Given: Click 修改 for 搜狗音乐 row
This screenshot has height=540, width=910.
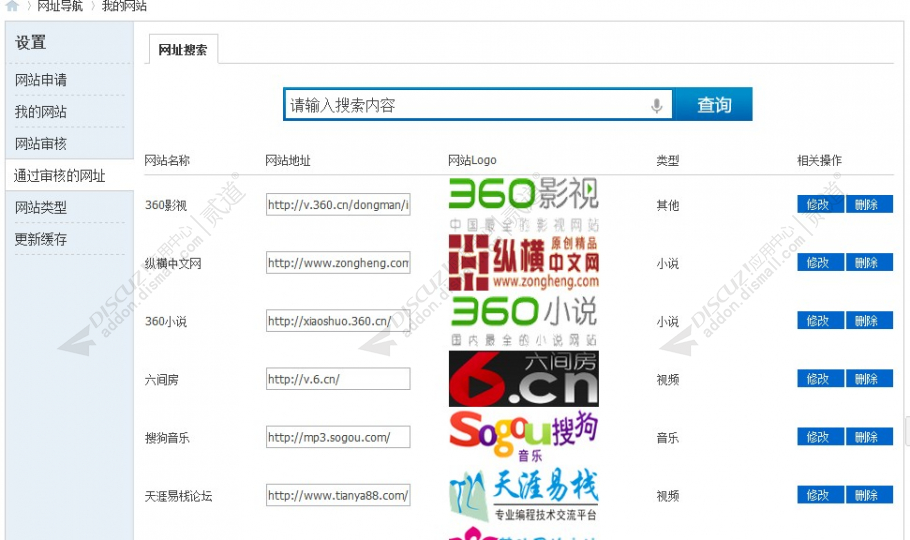Looking at the screenshot, I should point(820,437).
